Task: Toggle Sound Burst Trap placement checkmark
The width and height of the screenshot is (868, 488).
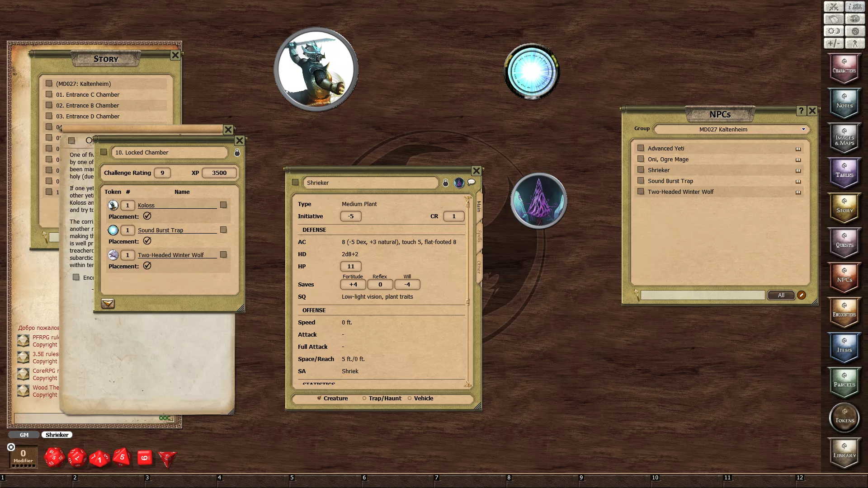Action: (x=147, y=241)
